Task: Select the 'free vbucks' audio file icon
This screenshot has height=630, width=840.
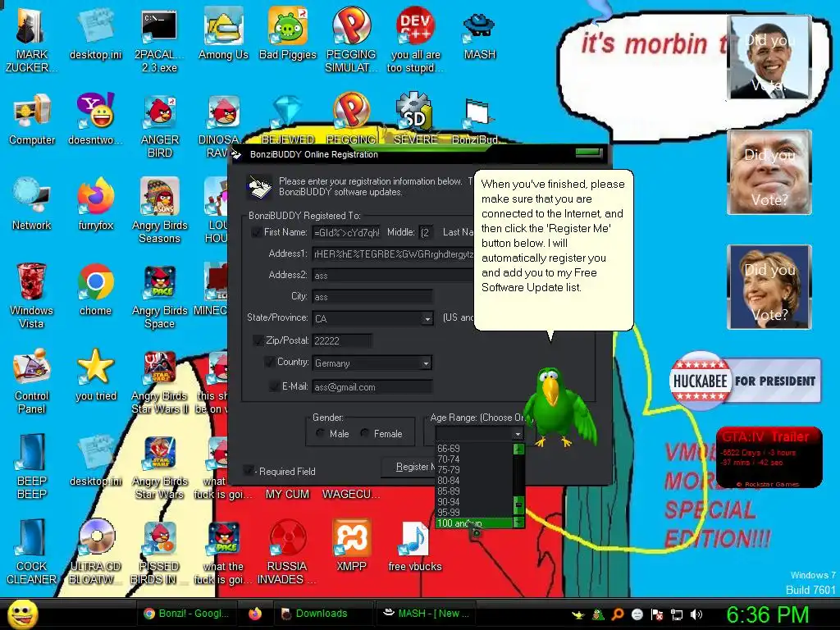Action: point(415,545)
